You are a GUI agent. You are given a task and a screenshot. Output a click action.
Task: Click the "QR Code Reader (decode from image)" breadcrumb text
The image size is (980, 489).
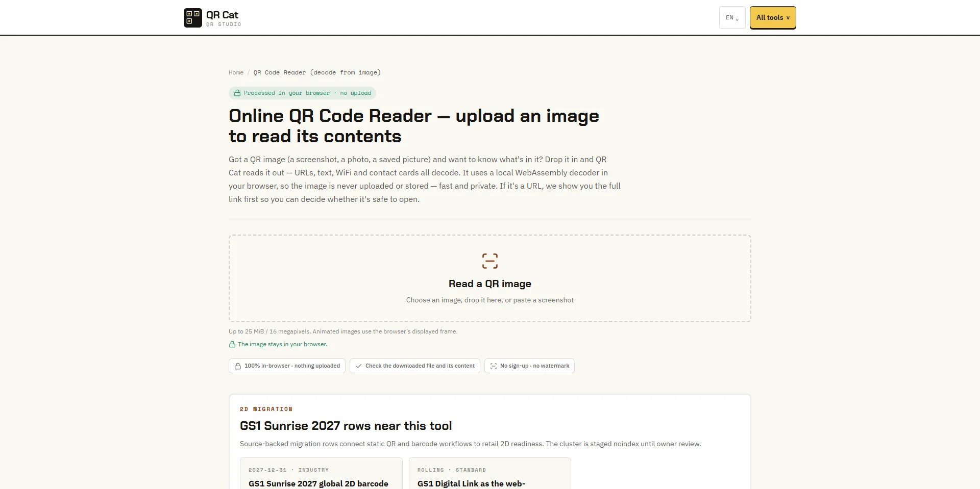pyautogui.click(x=317, y=72)
